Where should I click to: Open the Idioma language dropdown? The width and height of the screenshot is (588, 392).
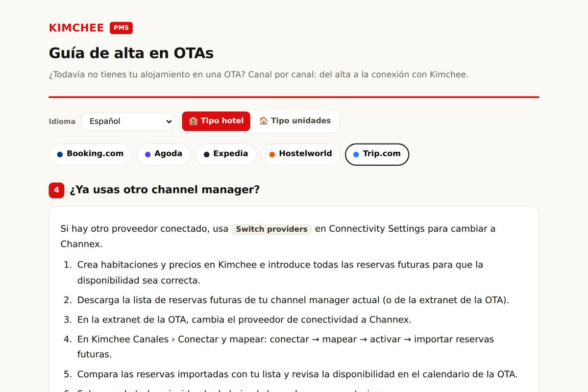coord(127,121)
